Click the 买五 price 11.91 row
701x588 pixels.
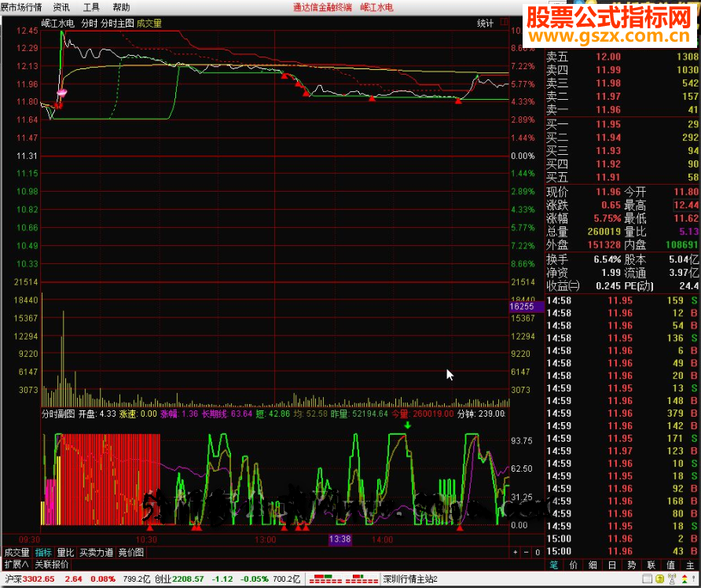[622, 177]
